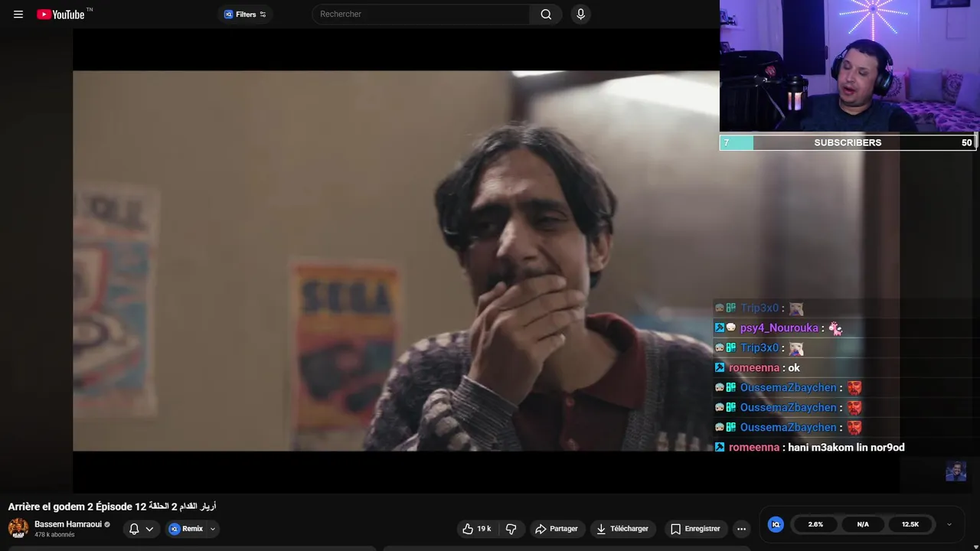Click the 2.6% stats pill
This screenshot has width=980, height=551.
click(815, 524)
